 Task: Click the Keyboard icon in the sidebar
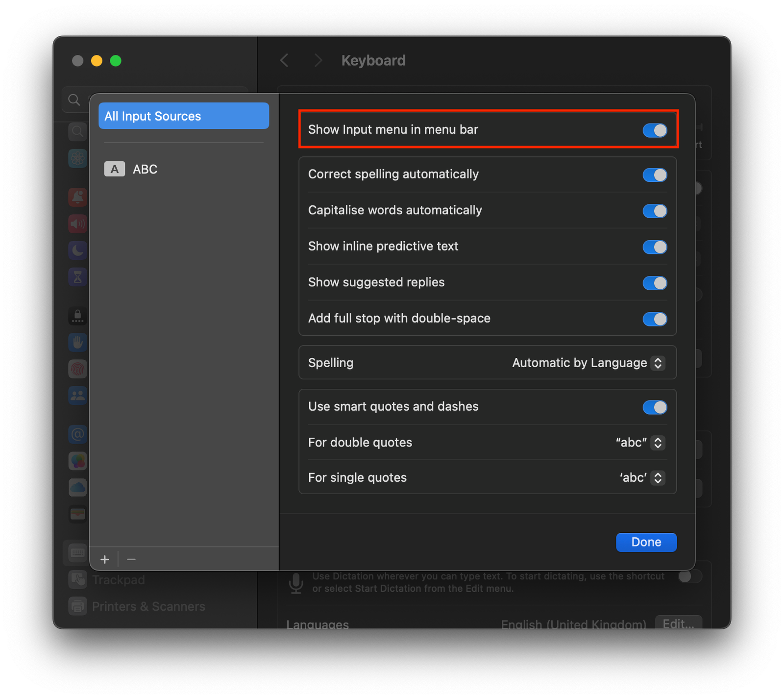click(x=77, y=553)
